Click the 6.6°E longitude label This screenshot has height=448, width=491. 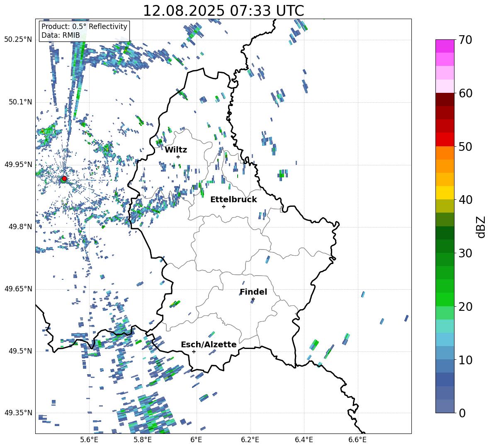point(357,440)
